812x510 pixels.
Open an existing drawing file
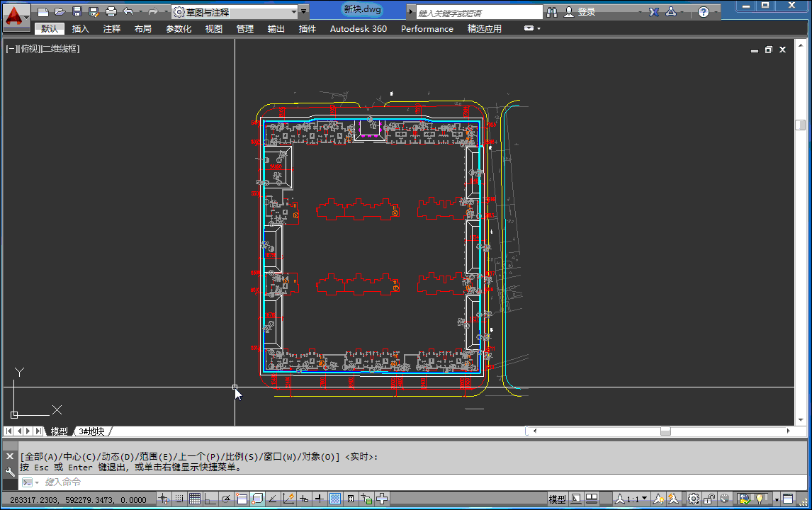[x=60, y=11]
